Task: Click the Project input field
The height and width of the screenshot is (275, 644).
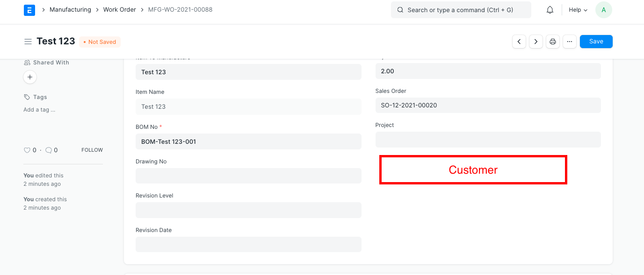Action: [488, 140]
